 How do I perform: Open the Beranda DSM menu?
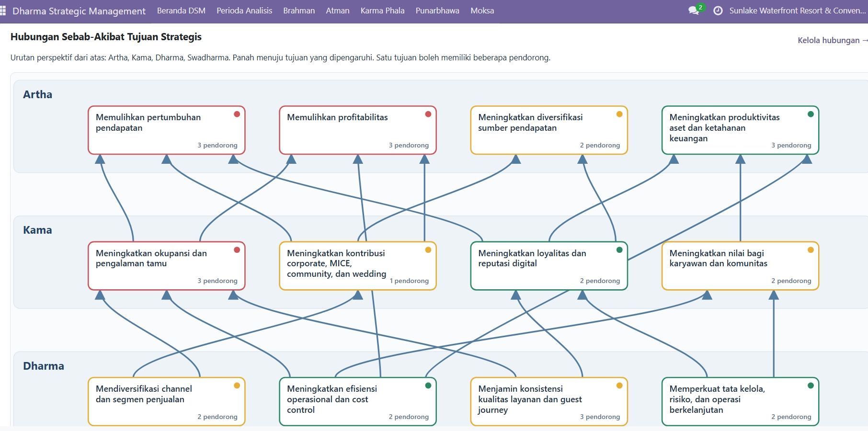click(x=181, y=11)
